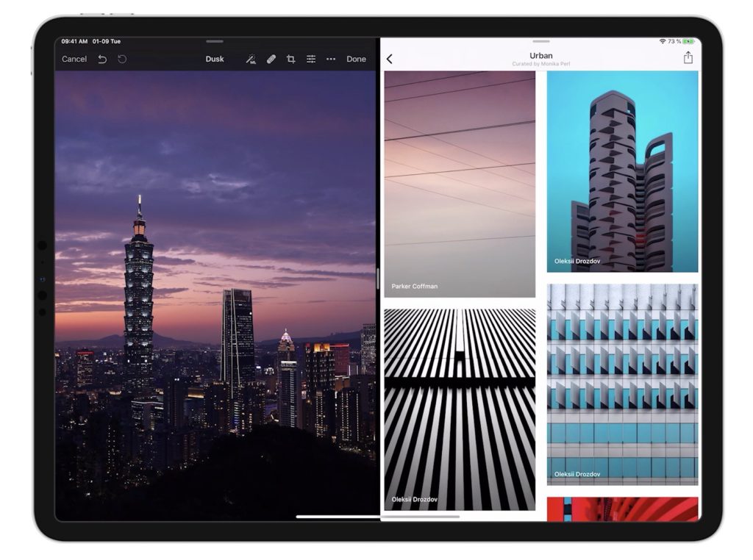Undo the last photo edit
Viewport: 753px width, 560px height.
click(103, 59)
